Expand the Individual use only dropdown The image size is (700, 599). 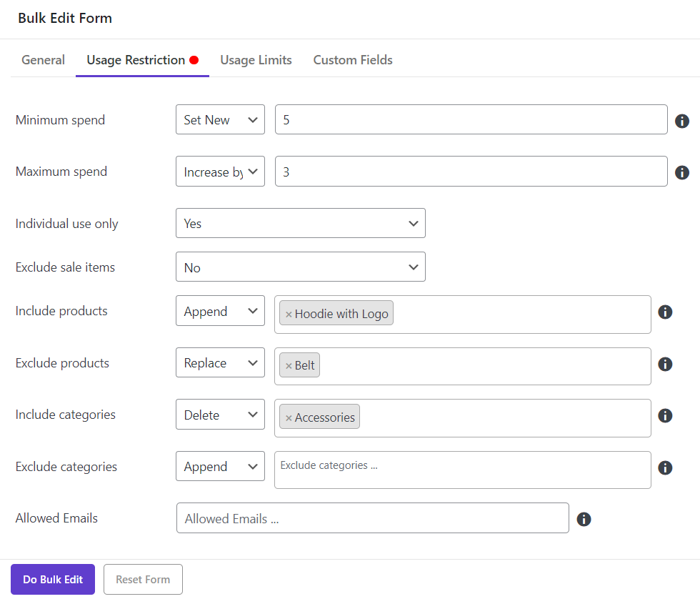[x=300, y=224]
